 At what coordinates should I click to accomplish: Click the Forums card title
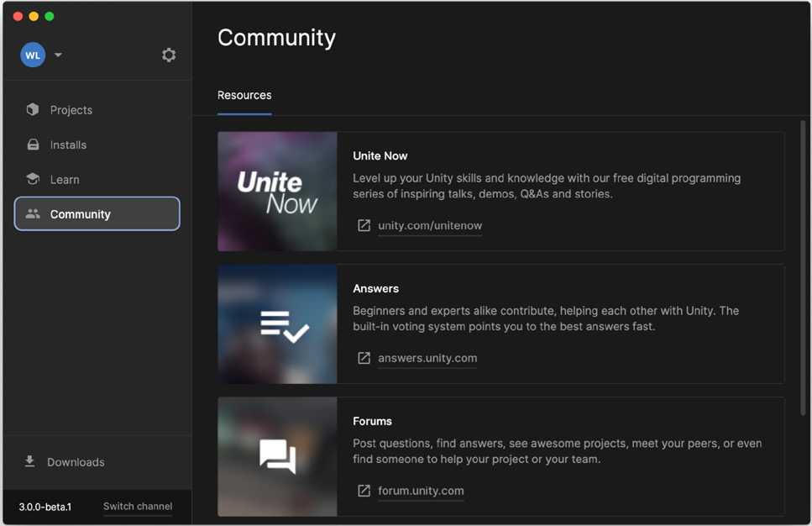pos(372,421)
